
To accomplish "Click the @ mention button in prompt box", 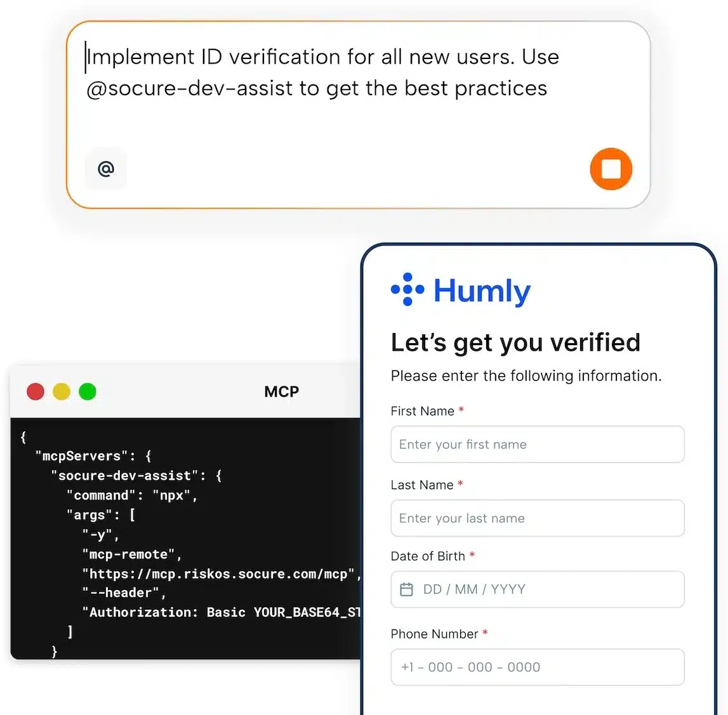I will 106,169.
